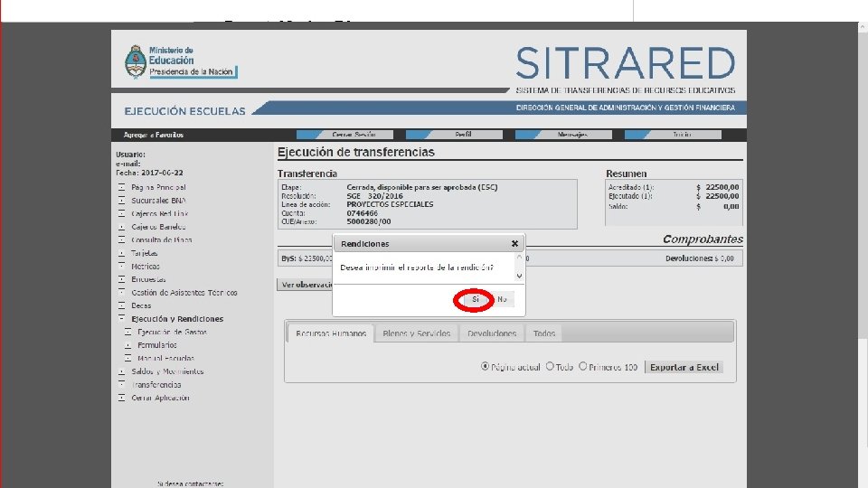Click dialog scrollbar up arrow

[x=519, y=258]
